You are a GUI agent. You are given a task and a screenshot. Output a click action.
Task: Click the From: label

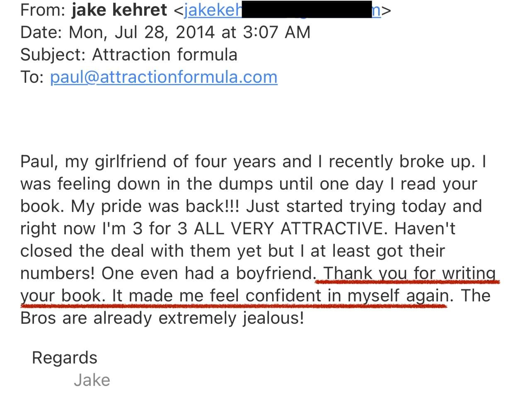[43, 10]
